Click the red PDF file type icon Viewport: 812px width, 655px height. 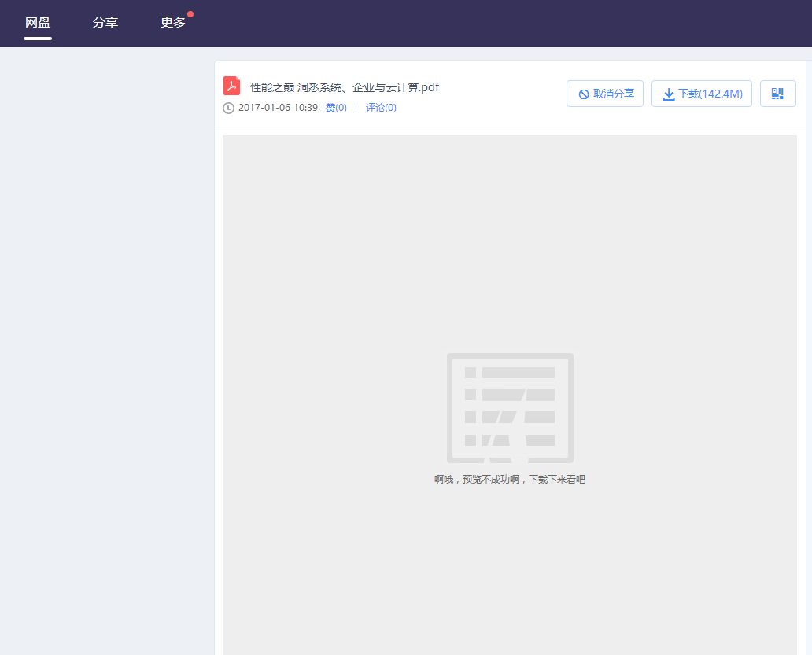pyautogui.click(x=231, y=85)
